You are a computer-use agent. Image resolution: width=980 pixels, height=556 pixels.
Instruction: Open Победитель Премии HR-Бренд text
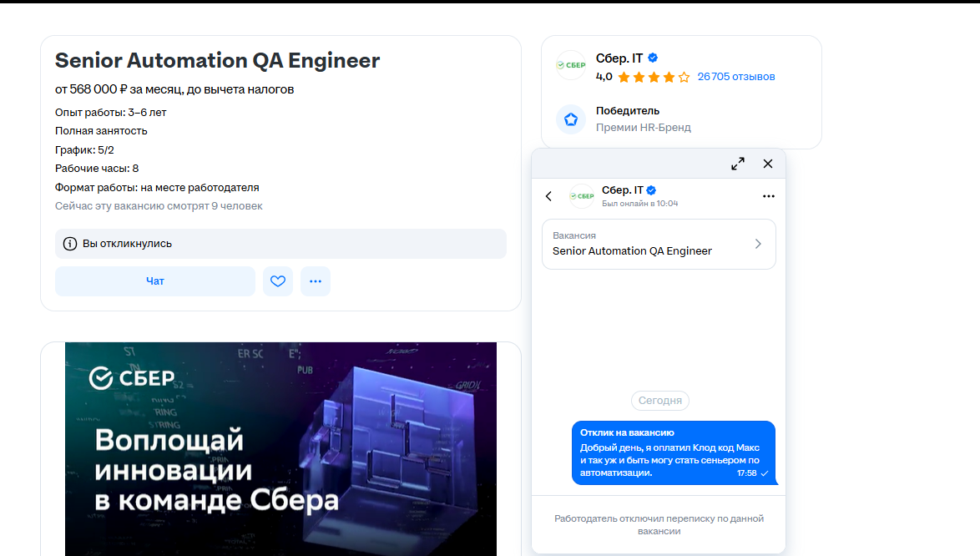(643, 119)
